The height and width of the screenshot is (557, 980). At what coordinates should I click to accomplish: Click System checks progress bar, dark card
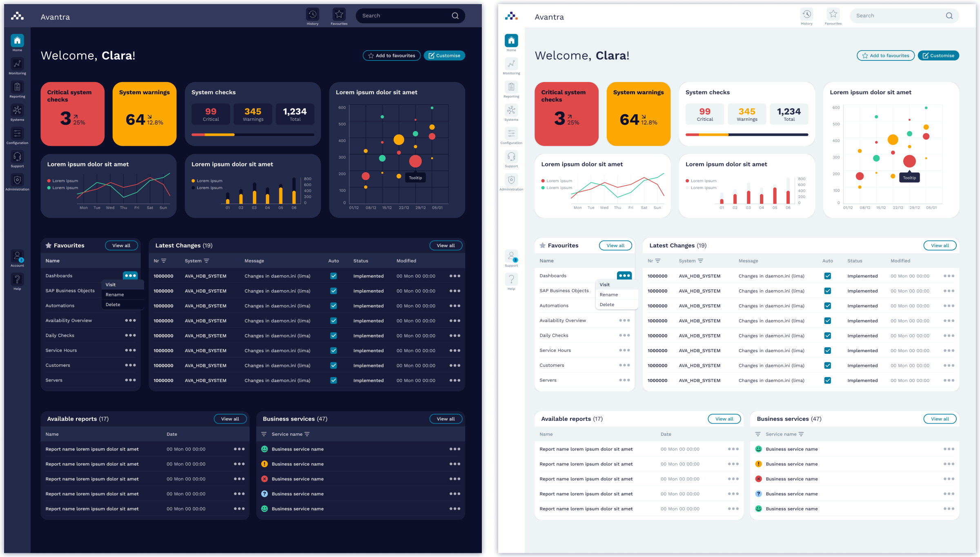[x=253, y=135]
